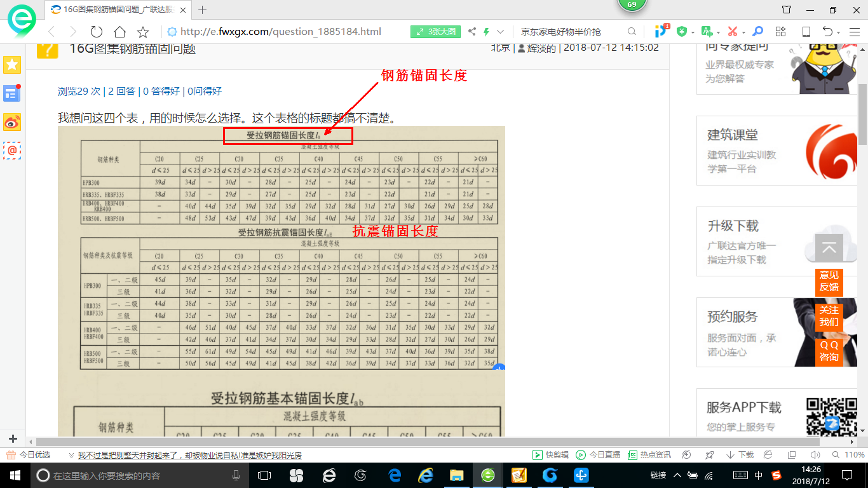Open File Explorer from the taskbar
Image resolution: width=868 pixels, height=488 pixels.
pos(456,475)
